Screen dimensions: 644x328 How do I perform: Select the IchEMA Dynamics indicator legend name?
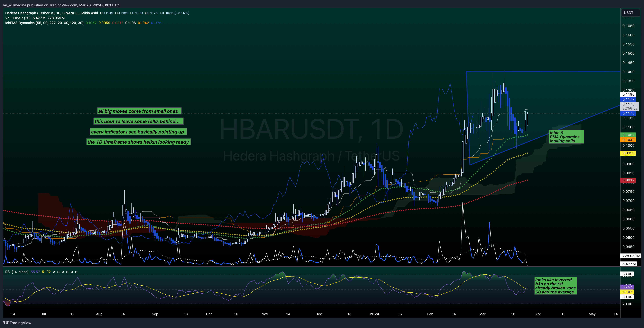44,23
